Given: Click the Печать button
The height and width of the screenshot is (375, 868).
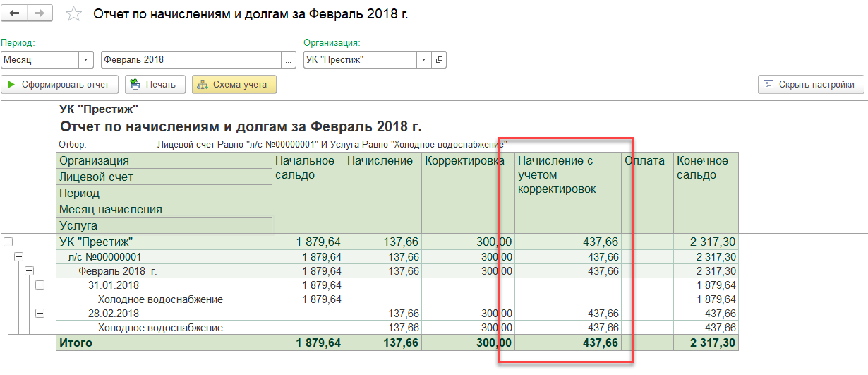Looking at the screenshot, I should [155, 85].
